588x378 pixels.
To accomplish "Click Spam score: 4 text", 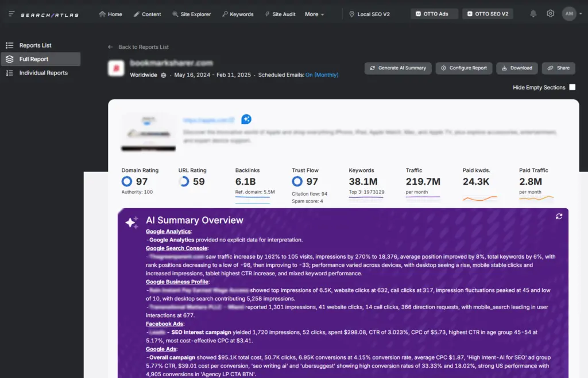I will tap(307, 201).
